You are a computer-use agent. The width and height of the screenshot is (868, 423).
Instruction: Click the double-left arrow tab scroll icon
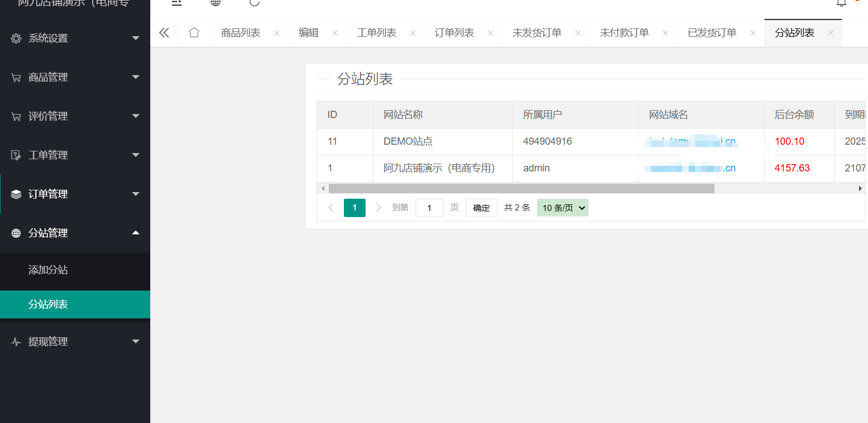164,33
